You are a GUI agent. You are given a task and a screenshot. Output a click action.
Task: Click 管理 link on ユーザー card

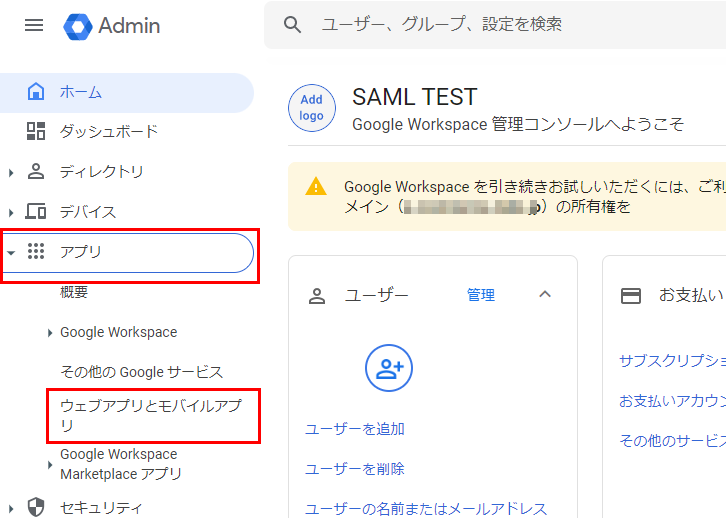point(481,295)
